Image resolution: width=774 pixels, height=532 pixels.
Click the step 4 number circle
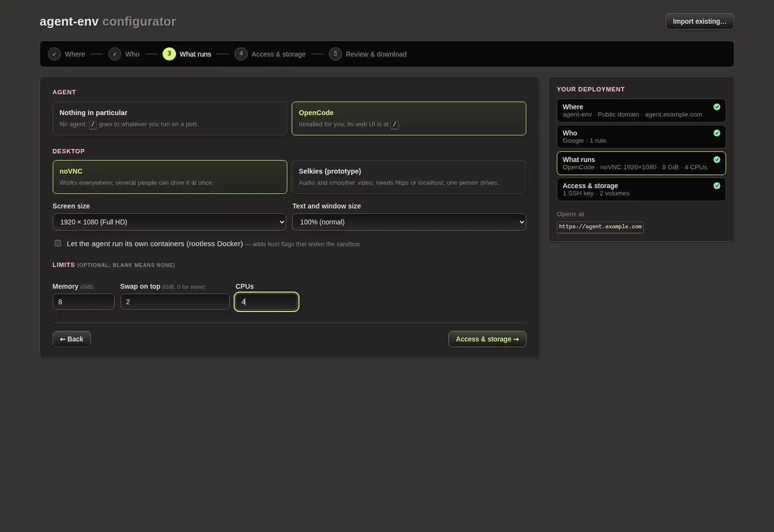pos(241,54)
